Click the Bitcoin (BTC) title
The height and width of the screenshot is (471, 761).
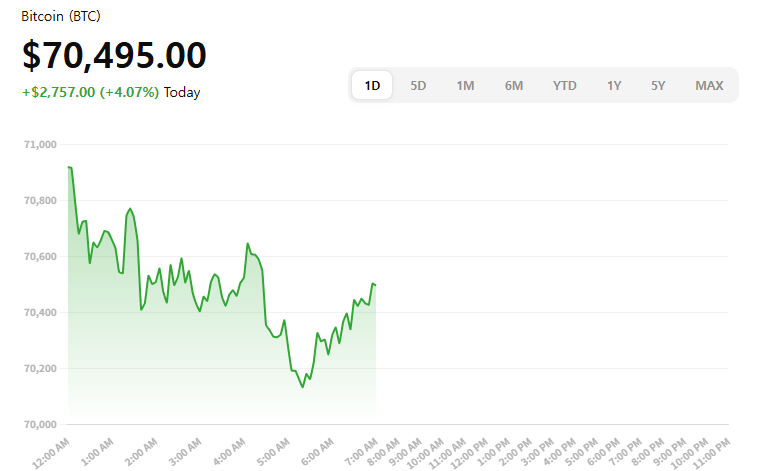click(x=61, y=17)
